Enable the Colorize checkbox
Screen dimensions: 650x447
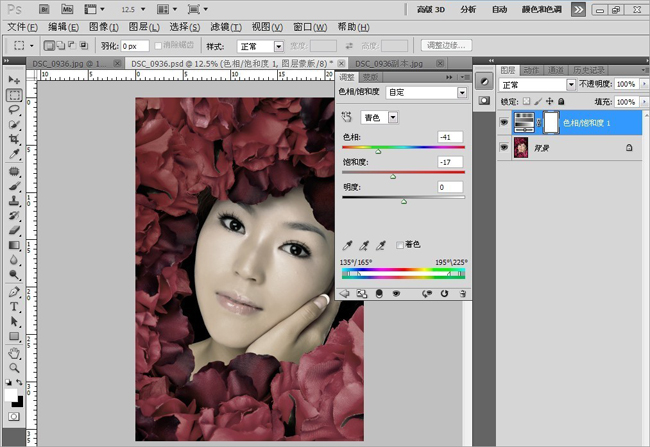tap(400, 245)
